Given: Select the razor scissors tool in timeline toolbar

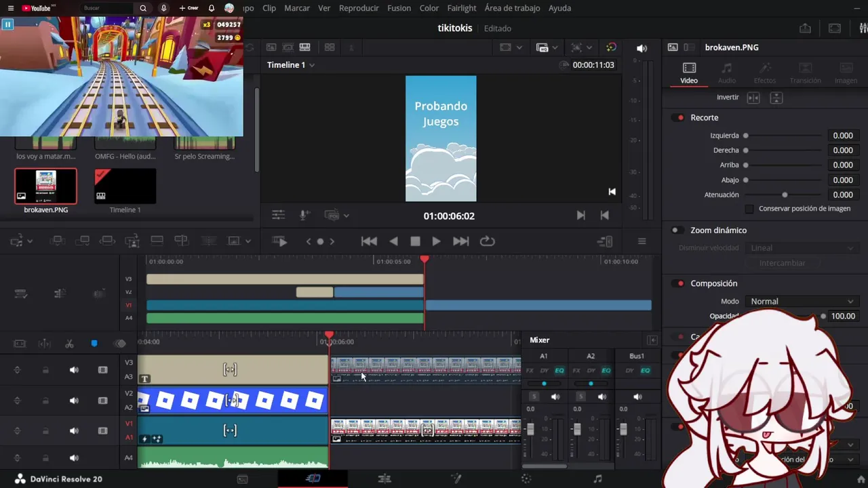Looking at the screenshot, I should point(69,344).
